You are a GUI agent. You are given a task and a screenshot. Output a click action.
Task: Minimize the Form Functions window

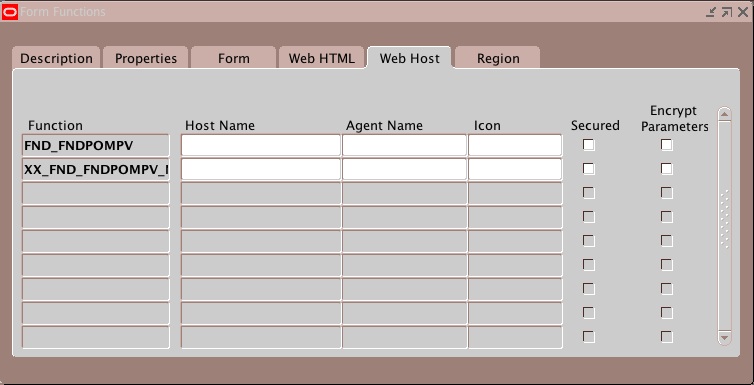711,12
